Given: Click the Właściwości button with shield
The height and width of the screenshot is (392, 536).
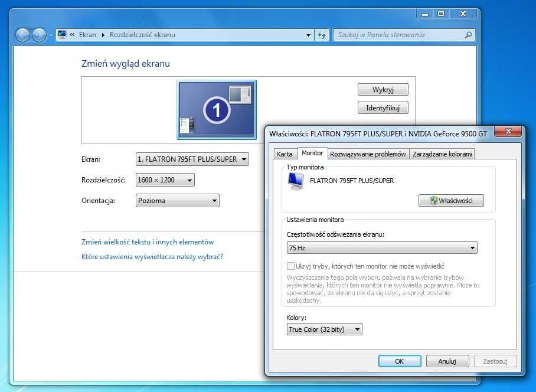Looking at the screenshot, I should 451,201.
